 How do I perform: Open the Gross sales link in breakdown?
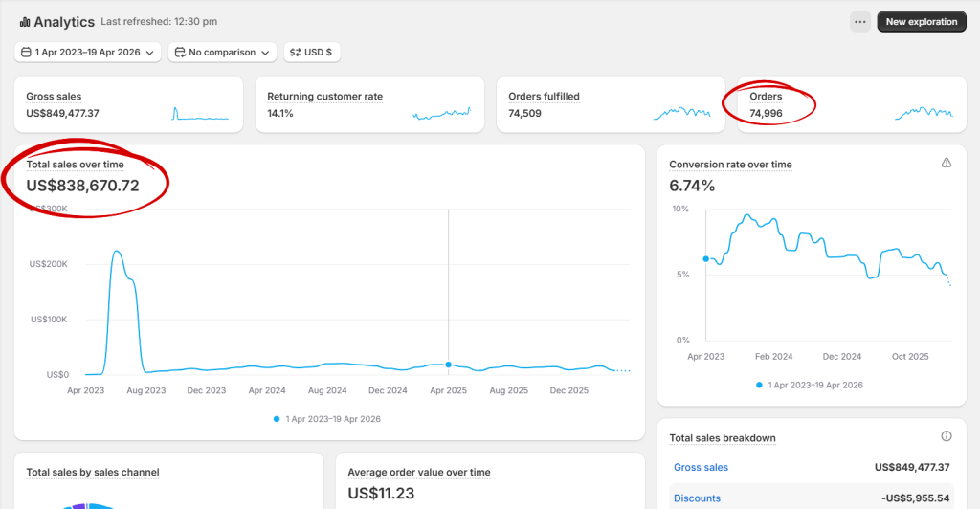click(x=701, y=468)
